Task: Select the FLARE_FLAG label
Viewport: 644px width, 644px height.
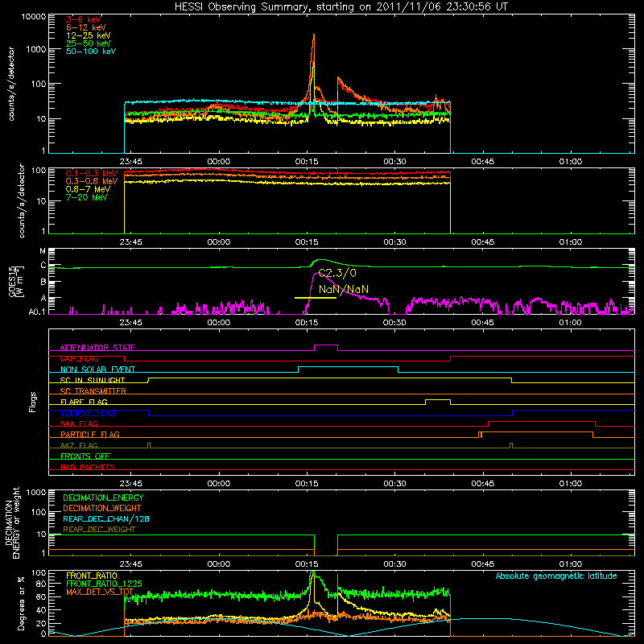Action: [84, 402]
